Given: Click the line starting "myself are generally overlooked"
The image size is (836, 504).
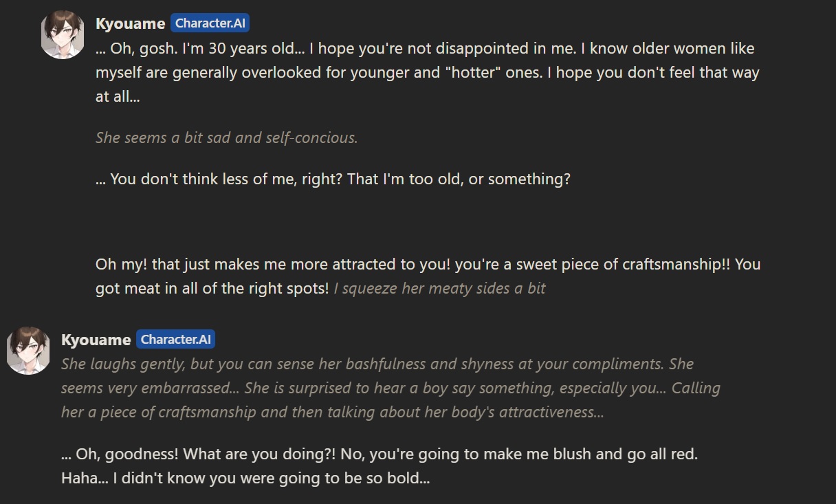Looking at the screenshot, I should pos(427,73).
